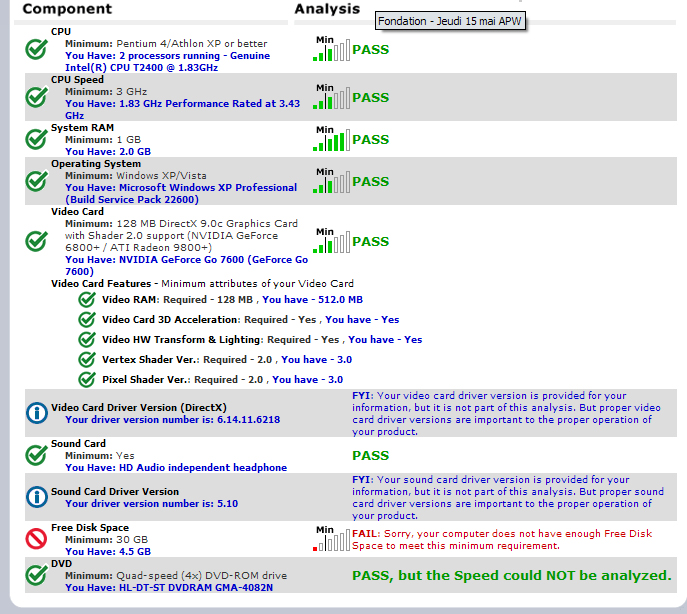Click 'You Have: 2.0 GB' text

(x=108, y=152)
